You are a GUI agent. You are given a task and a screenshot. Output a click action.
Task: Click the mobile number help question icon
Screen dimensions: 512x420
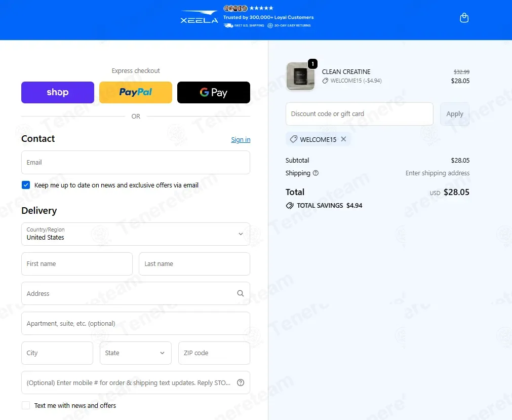click(x=241, y=383)
